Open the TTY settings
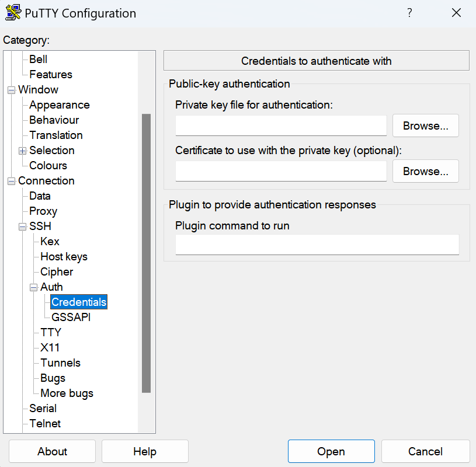Viewport: 476px width, 467px height. pos(51,332)
